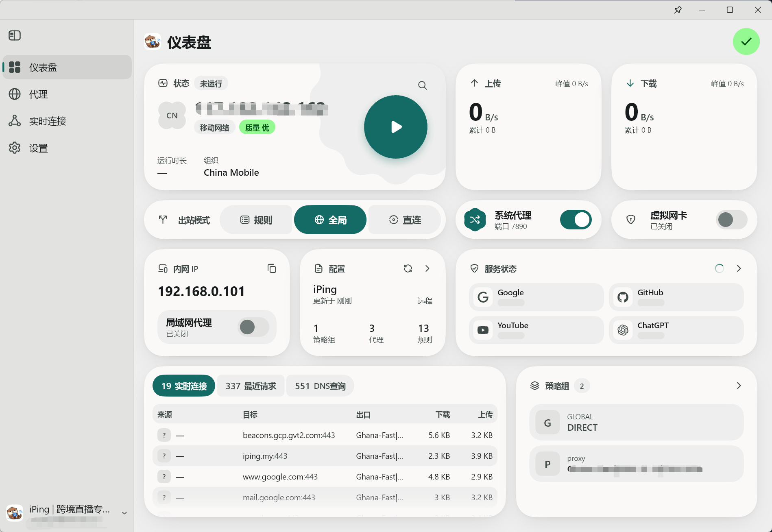Click the 移动网络 badge
The image size is (772, 532).
click(214, 127)
